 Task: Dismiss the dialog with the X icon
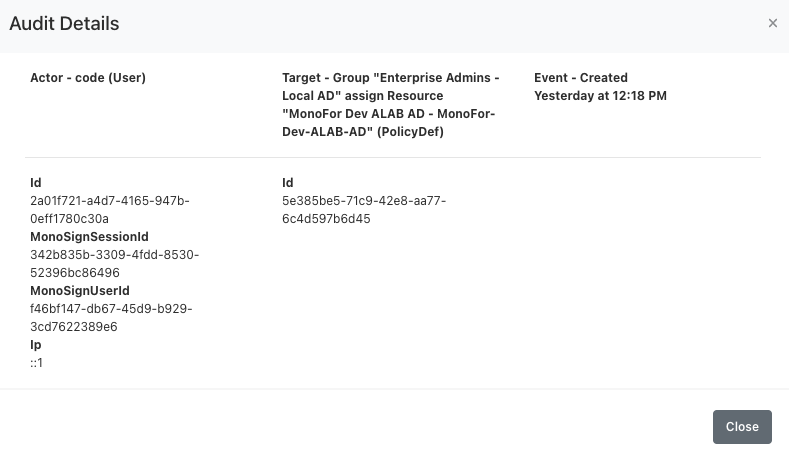point(772,23)
